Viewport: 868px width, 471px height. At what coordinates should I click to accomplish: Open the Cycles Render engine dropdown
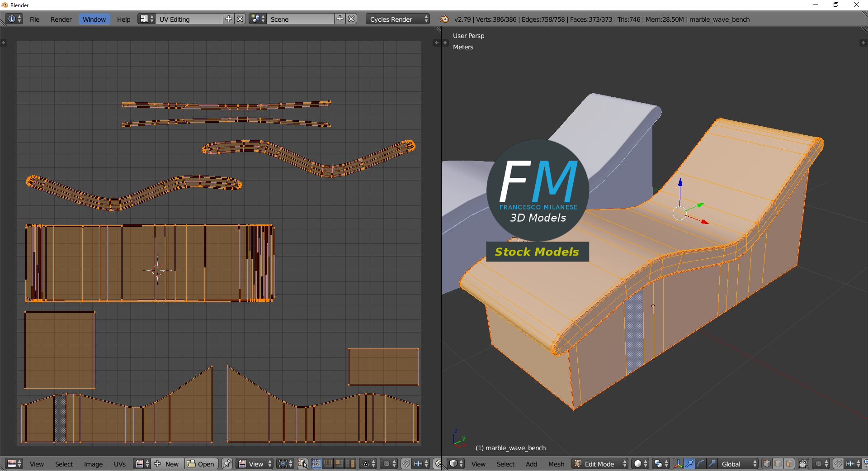pos(398,19)
